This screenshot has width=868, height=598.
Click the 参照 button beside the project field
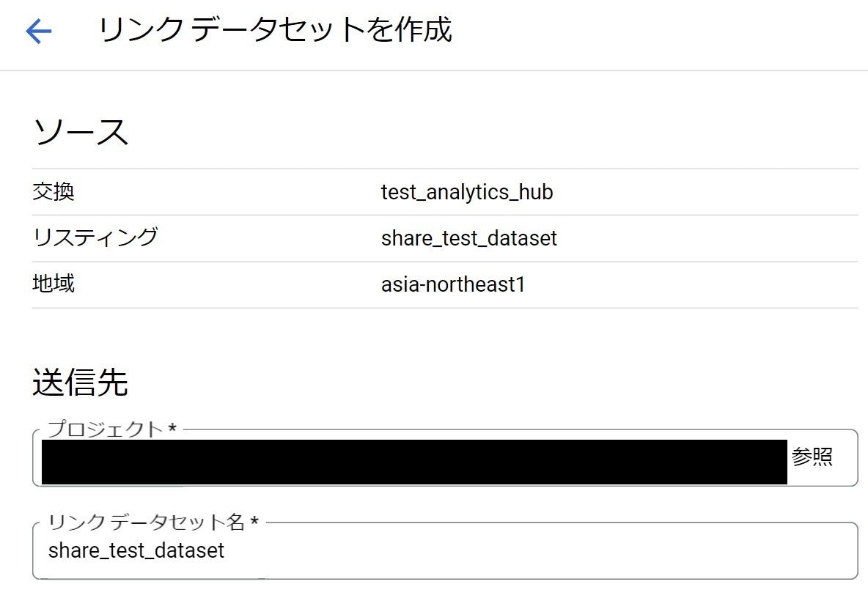812,457
